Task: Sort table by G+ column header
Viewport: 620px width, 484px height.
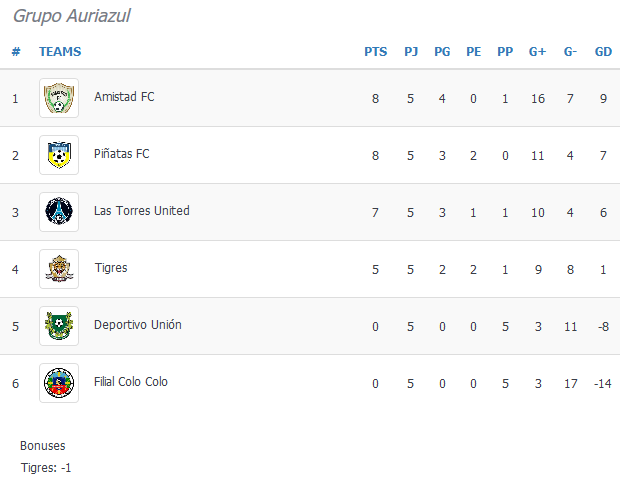Action: (537, 52)
